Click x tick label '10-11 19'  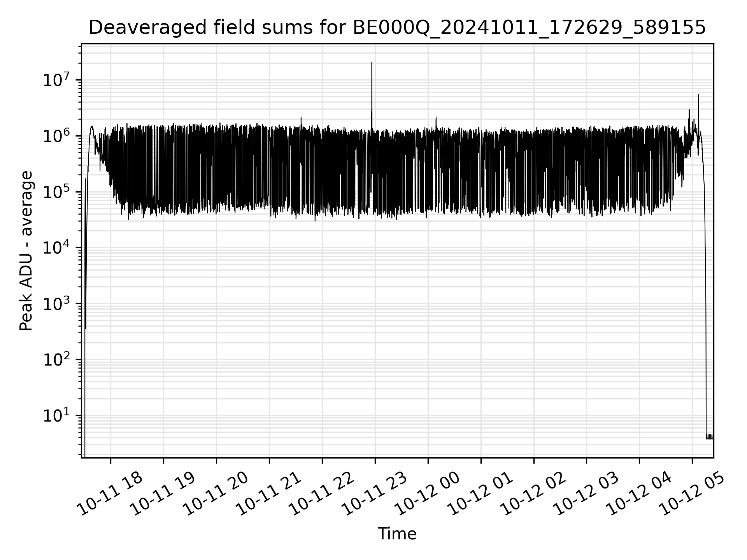pyautogui.click(x=162, y=493)
